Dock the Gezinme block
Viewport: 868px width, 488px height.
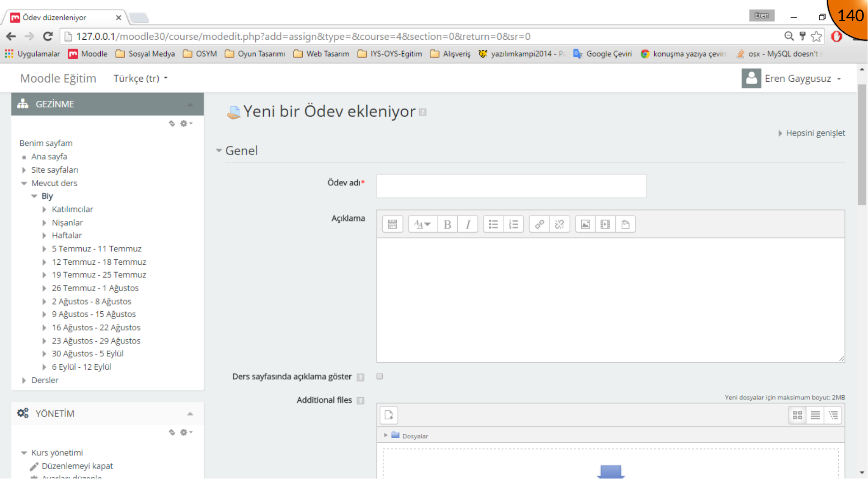tap(172, 123)
